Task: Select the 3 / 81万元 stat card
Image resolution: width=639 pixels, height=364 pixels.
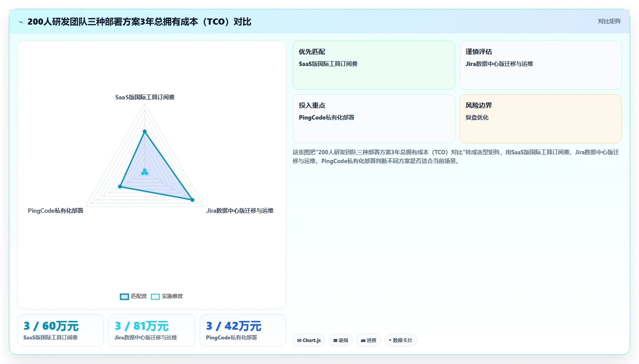Action: click(152, 330)
